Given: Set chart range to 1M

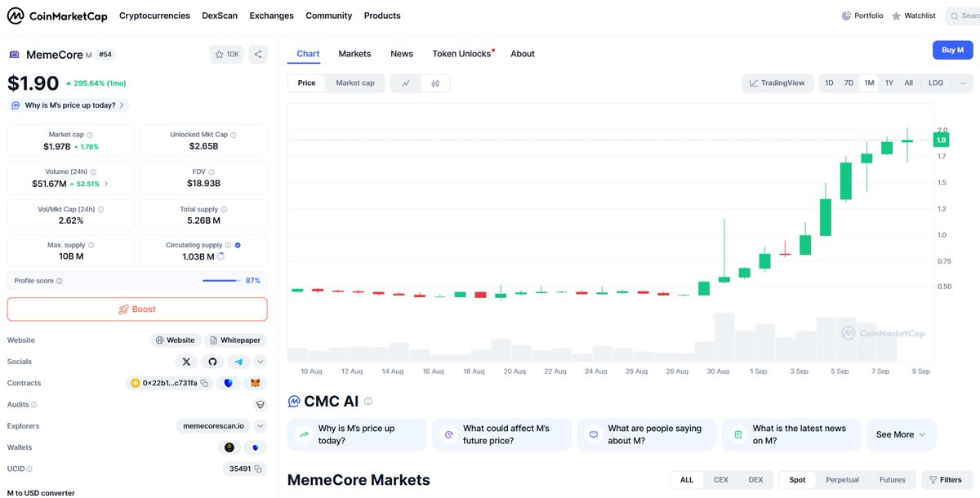Looking at the screenshot, I should click(x=869, y=82).
